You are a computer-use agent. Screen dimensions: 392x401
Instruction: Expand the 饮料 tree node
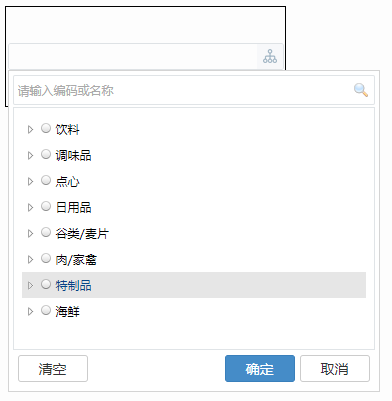click(x=30, y=129)
